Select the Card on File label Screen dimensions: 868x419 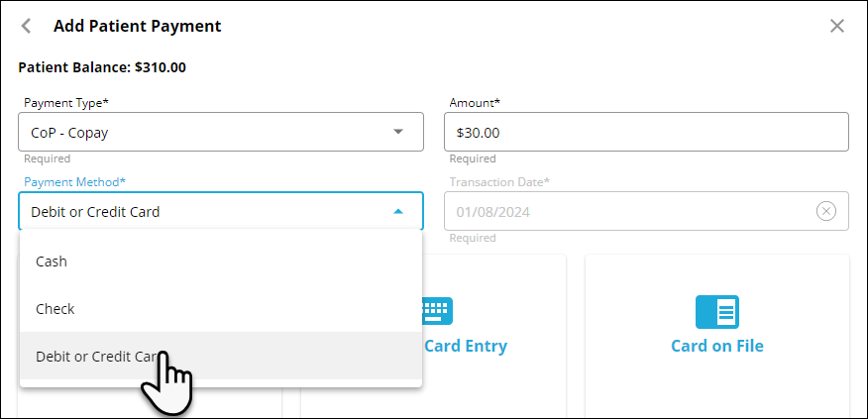(716, 346)
